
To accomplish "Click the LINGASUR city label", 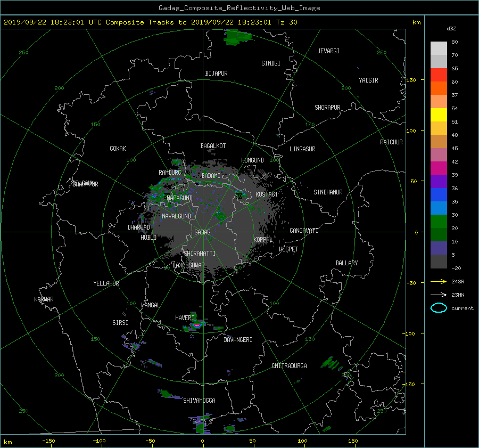I will [x=302, y=149].
